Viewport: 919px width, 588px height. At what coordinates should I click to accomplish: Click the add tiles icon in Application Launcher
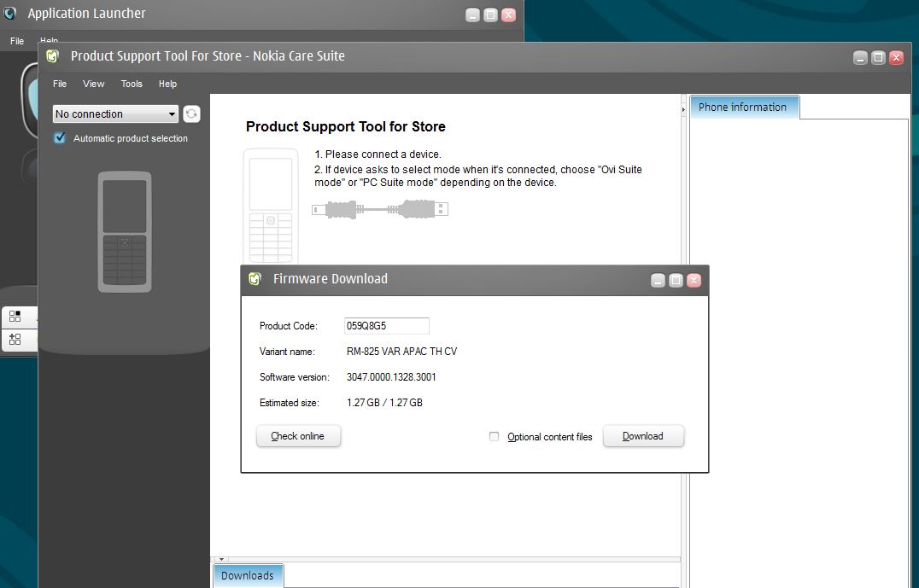[15, 339]
